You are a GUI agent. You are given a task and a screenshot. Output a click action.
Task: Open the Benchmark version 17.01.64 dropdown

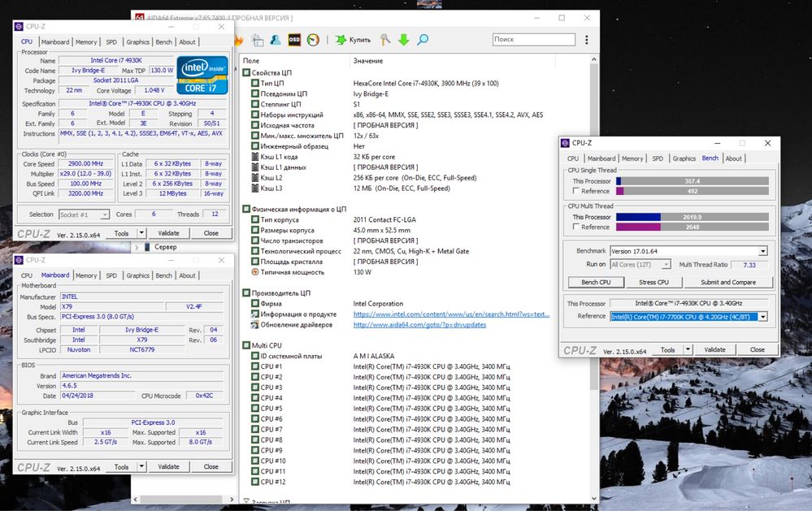coord(762,251)
